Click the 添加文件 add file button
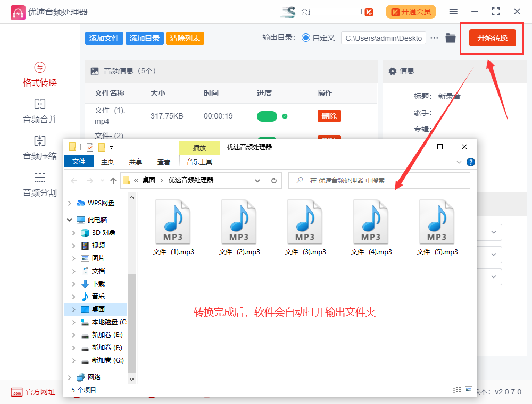The height and width of the screenshot is (404, 532). point(104,38)
